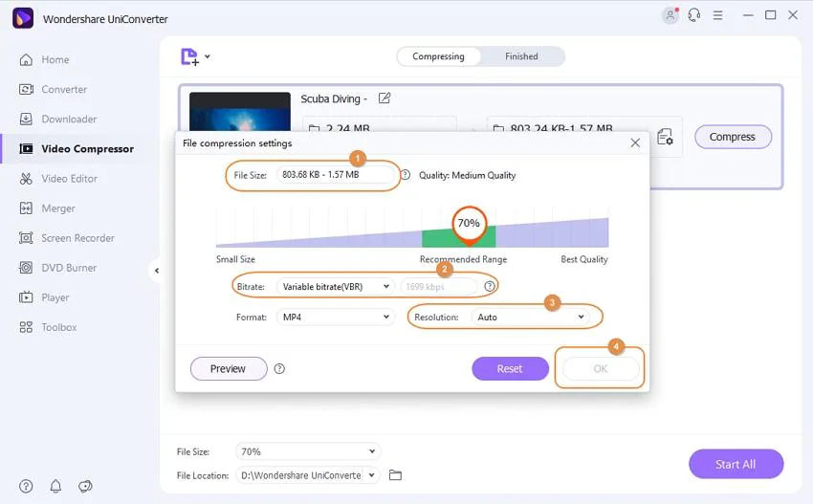Image resolution: width=813 pixels, height=504 pixels.
Task: Click the Compress button
Action: pyautogui.click(x=733, y=137)
